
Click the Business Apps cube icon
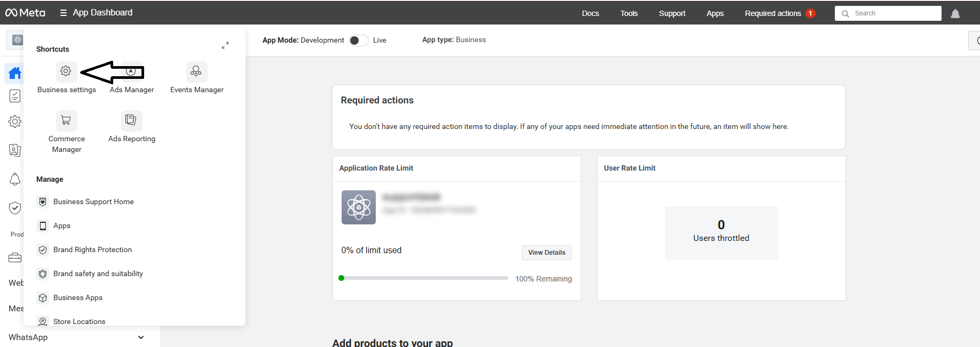tap(43, 298)
